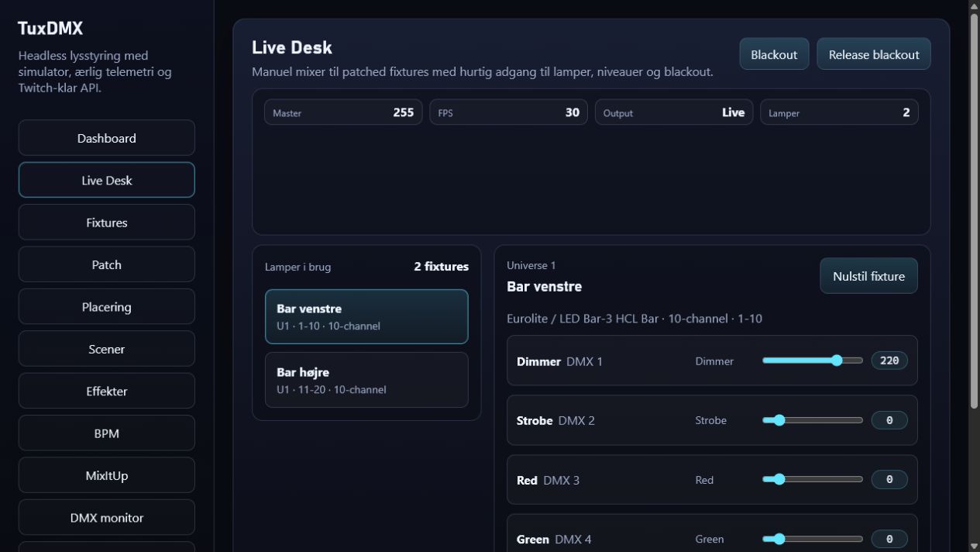Click the Blackout button
Image resolution: width=980 pixels, height=552 pixels.
774,54
